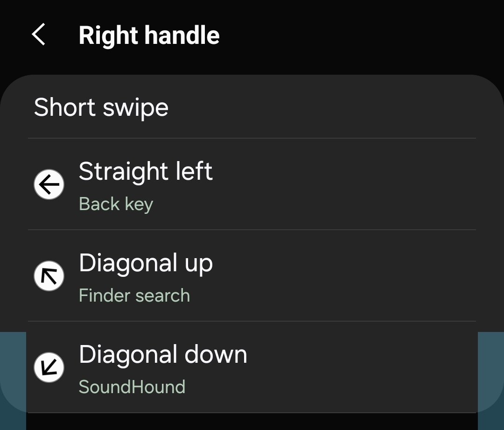This screenshot has height=430, width=504.
Task: Click the Right handle title text
Action: 149,35
